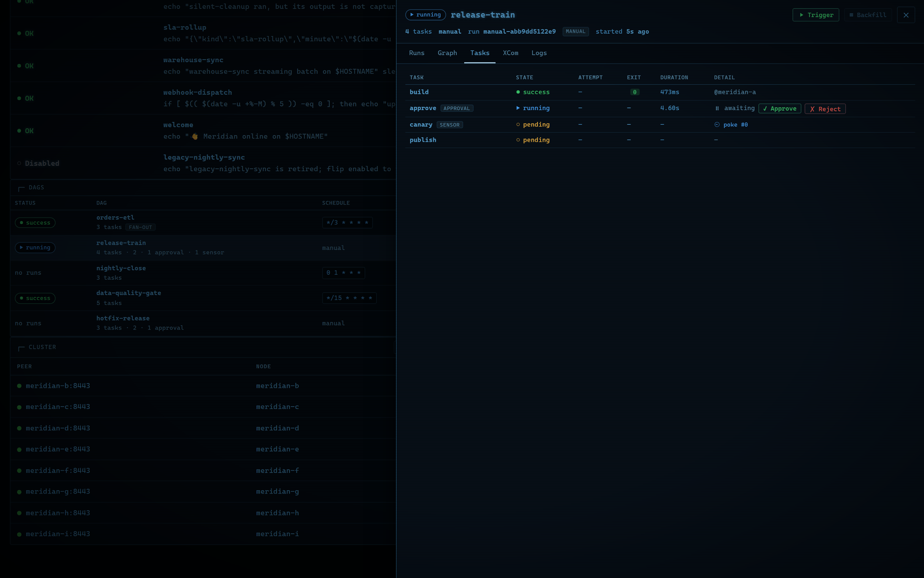The image size is (924, 578).
Task: Select the publish task name
Action: [x=423, y=140]
